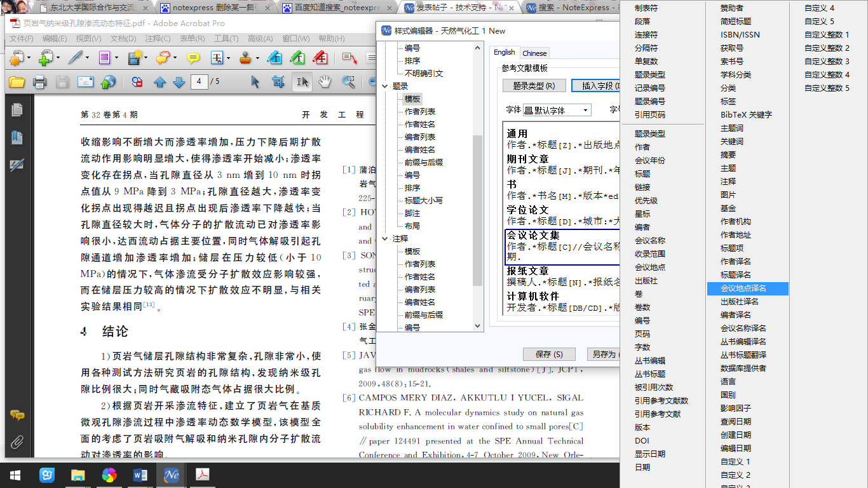
Task: Click the Create PDF icon in Acrobat toolbar
Action: click(15, 58)
